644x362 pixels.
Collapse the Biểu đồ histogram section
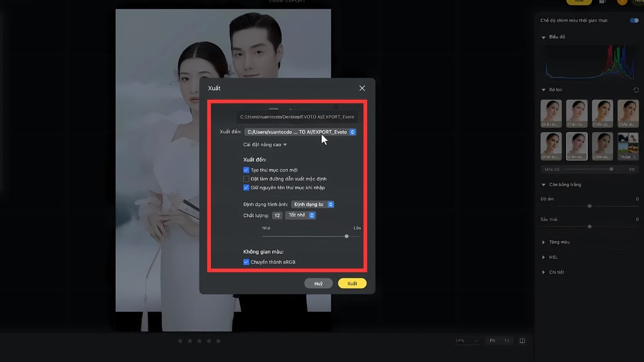[x=544, y=37]
